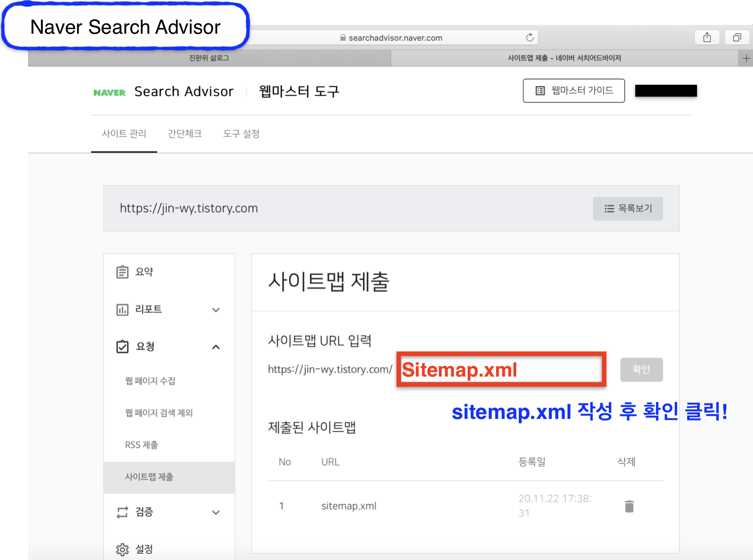Add a new Safari tab with the plus button
753x560 pixels.
746,58
